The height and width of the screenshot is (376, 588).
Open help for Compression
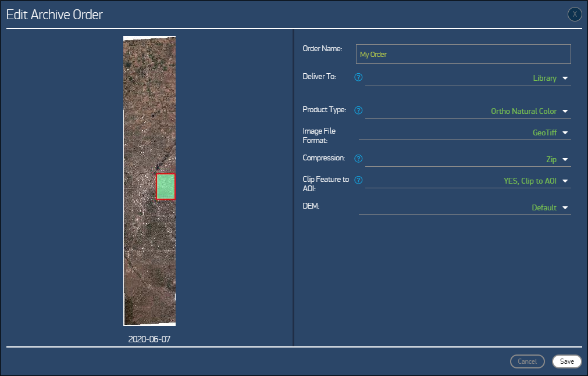pos(358,158)
